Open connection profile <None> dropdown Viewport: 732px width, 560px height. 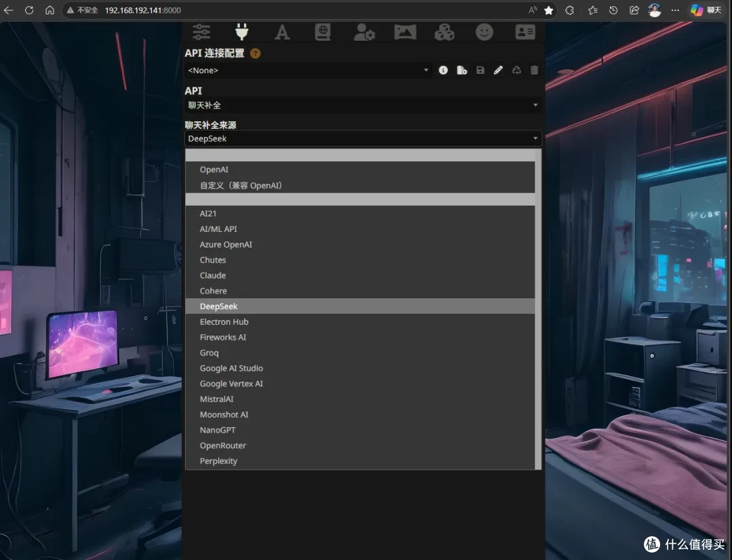click(308, 70)
